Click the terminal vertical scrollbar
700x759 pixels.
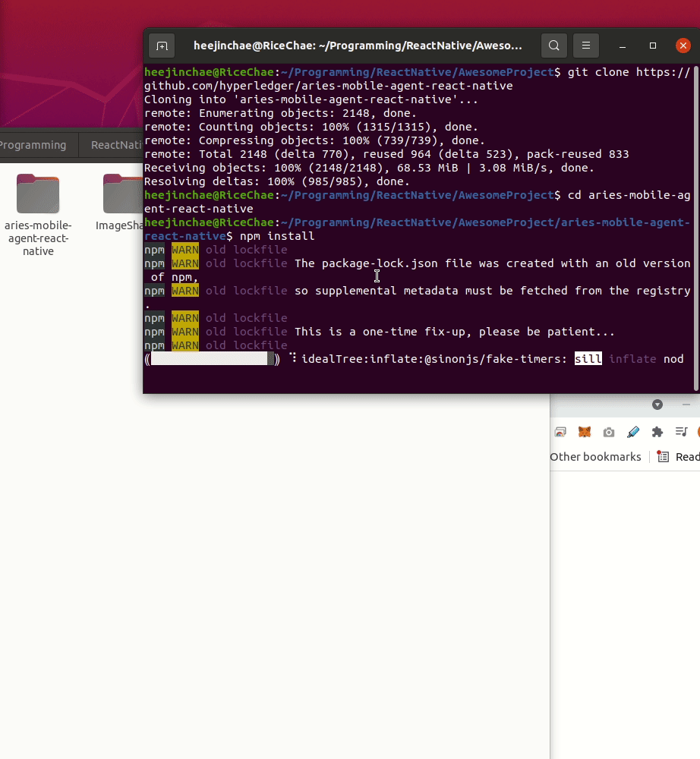point(696,228)
